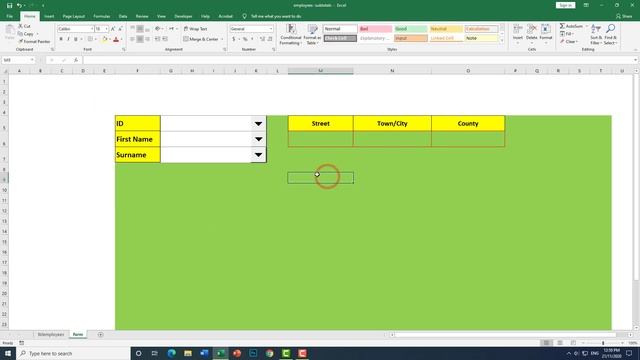Switch to Page Layout view in status bar
The image size is (640, 360).
[x=560, y=343]
